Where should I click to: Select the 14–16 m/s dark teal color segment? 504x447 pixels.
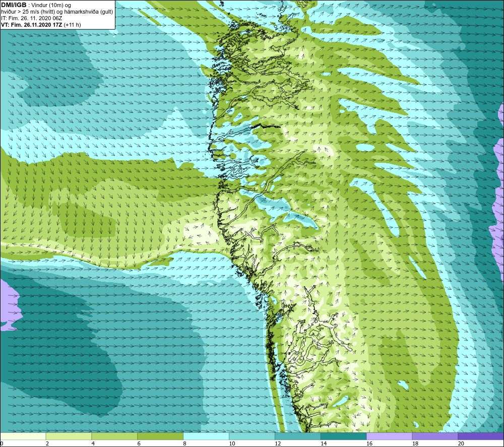(x=344, y=436)
